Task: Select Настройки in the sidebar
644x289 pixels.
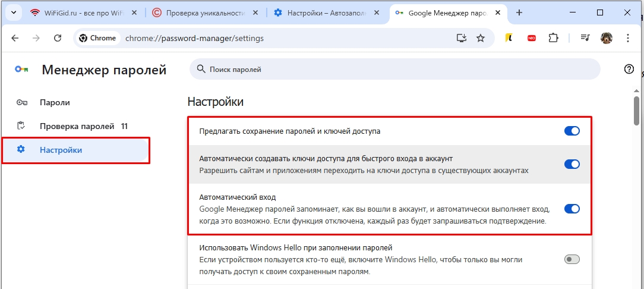Action: coord(75,150)
